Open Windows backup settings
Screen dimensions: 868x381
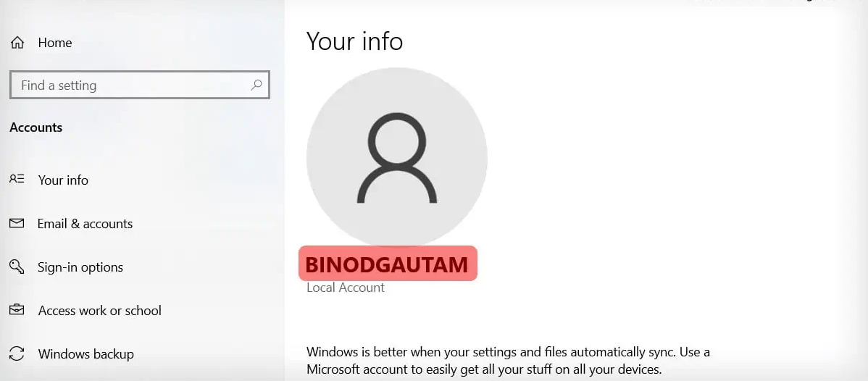pyautogui.click(x=85, y=354)
